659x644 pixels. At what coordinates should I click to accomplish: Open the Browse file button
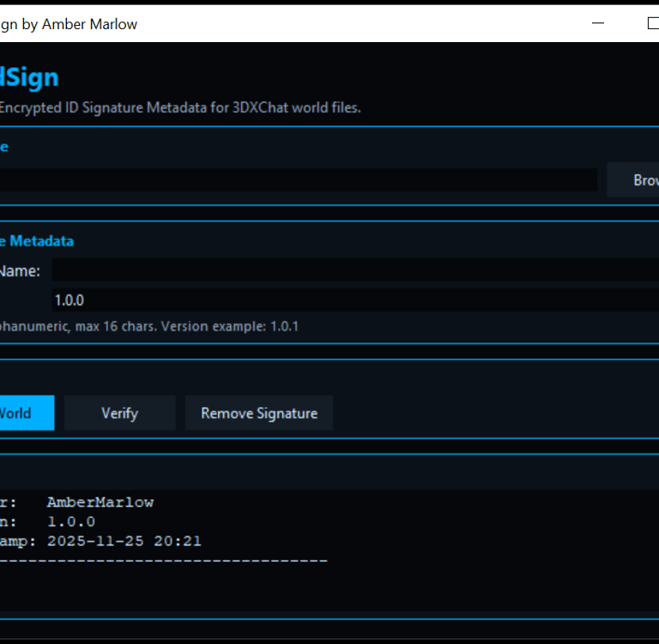[x=633, y=180]
